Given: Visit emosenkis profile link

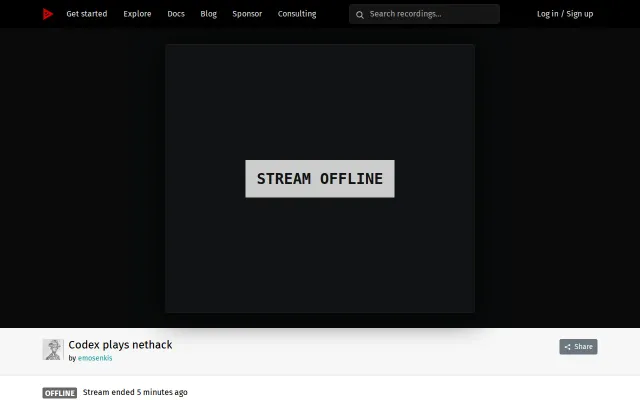Looking at the screenshot, I should coord(95,358).
